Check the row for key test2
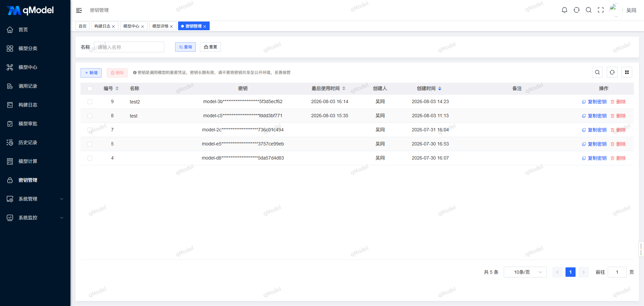 90,102
